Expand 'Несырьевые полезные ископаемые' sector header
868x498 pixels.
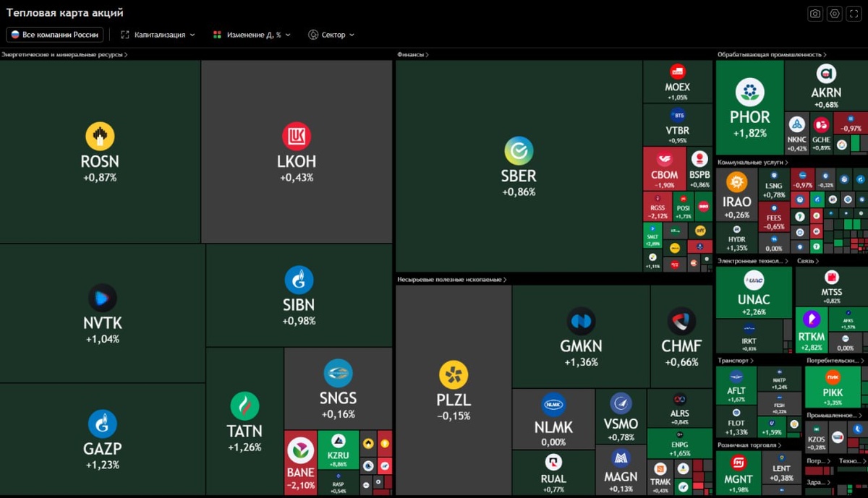coord(451,280)
